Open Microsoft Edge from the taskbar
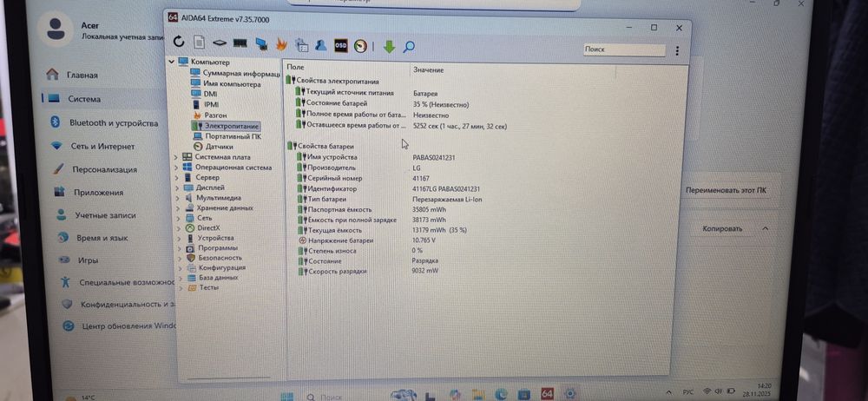The width and height of the screenshot is (868, 401). (x=501, y=394)
